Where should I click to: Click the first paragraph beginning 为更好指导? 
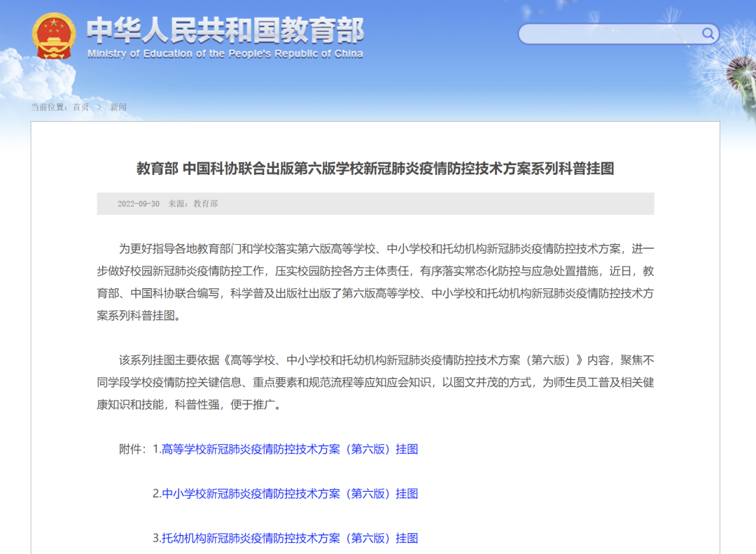click(x=375, y=282)
